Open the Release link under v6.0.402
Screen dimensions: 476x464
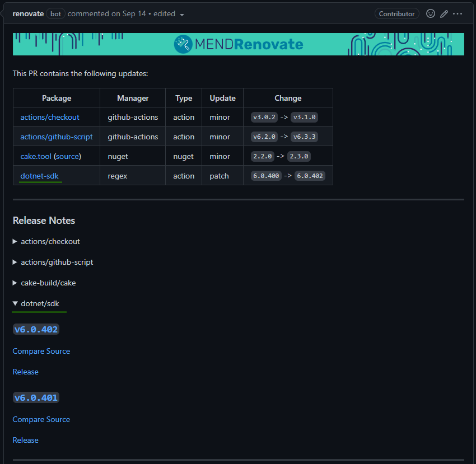[x=26, y=372]
